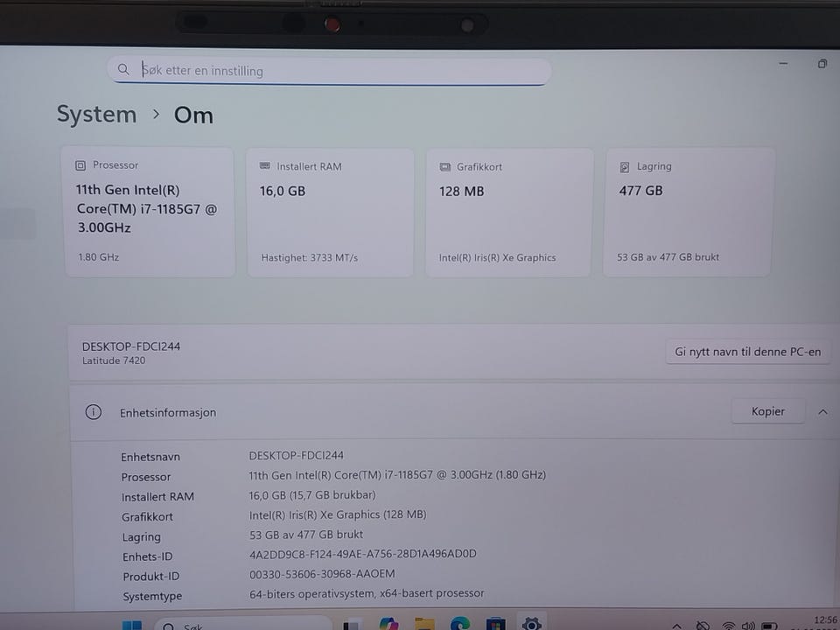Launch Copilot from the taskbar
The image size is (840, 630).
click(388, 624)
